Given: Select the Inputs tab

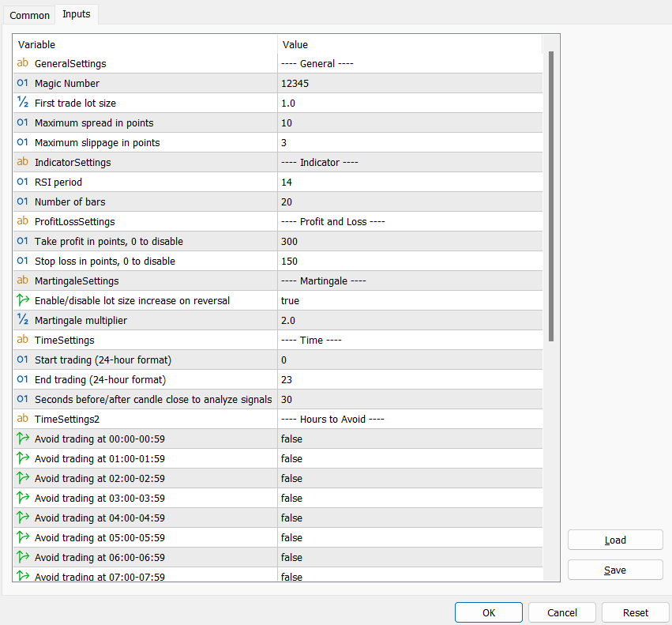Looking at the screenshot, I should [77, 14].
